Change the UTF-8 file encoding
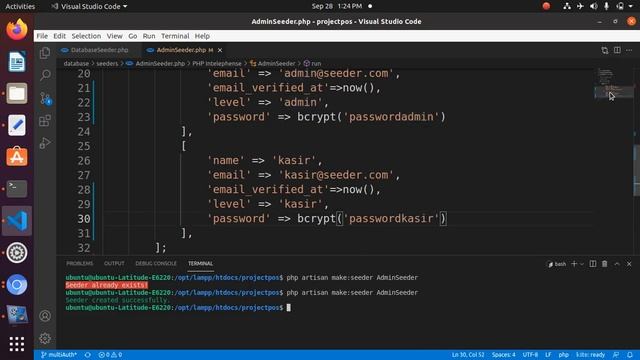 click(x=530, y=355)
